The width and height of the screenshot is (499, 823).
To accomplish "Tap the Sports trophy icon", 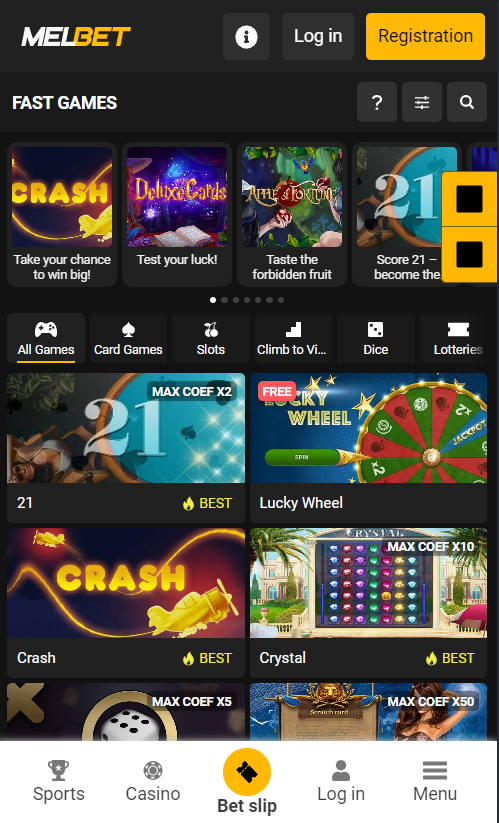I will point(58,771).
